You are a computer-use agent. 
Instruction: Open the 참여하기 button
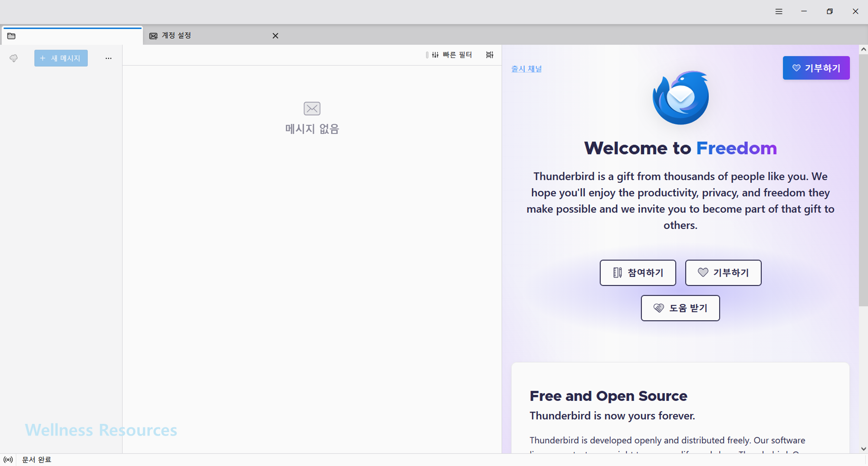click(638, 273)
